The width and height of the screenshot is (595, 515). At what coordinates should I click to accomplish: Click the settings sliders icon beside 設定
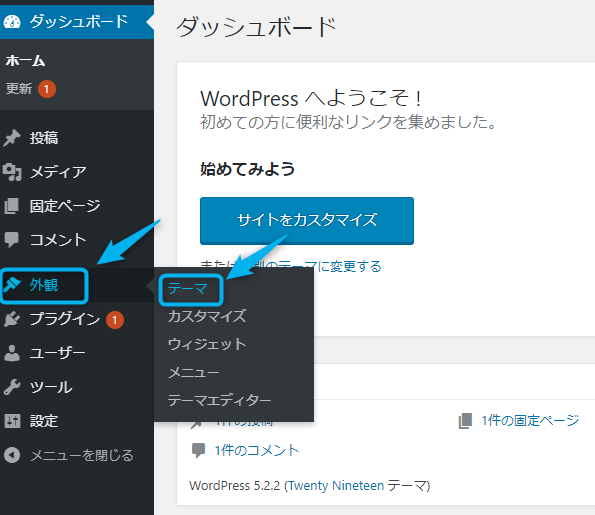coord(12,421)
